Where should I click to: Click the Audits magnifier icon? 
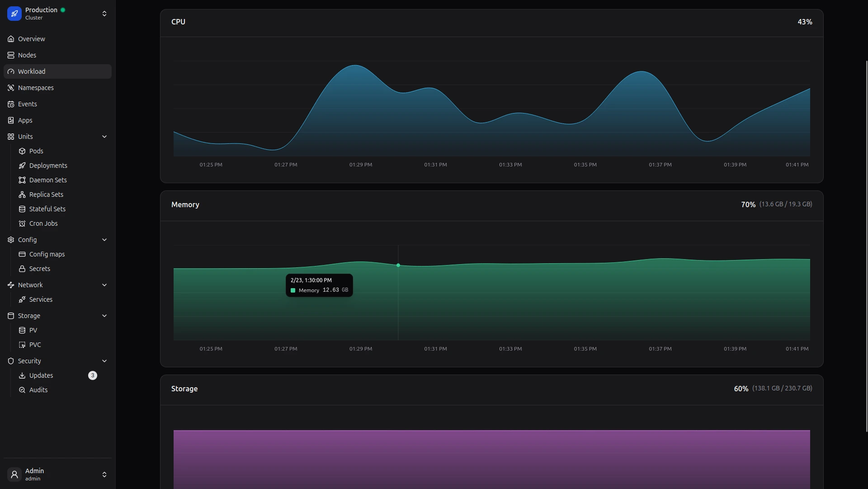point(22,390)
